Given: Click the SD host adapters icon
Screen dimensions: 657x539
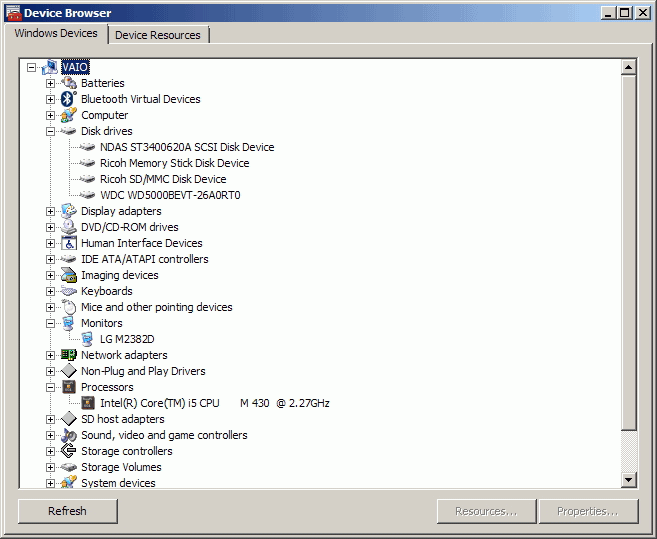Looking at the screenshot, I should pos(69,419).
